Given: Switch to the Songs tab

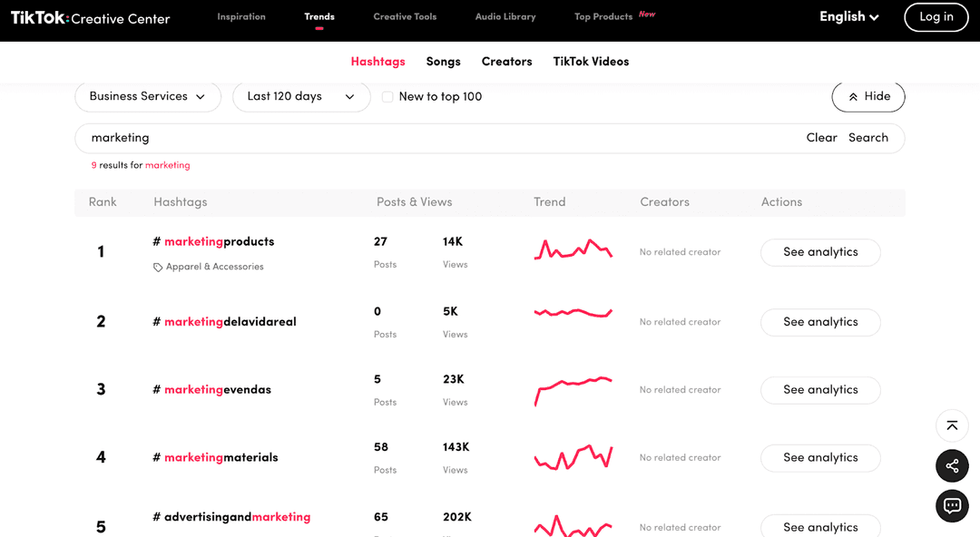Looking at the screenshot, I should [x=443, y=61].
